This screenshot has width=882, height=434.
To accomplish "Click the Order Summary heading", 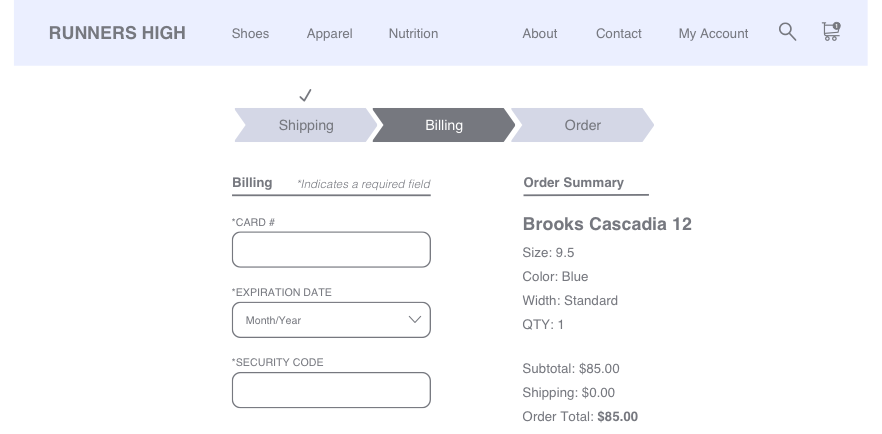I will pos(573,183).
